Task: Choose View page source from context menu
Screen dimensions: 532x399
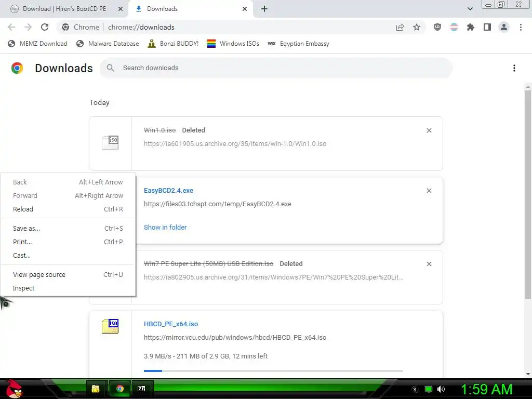Action: [68, 274]
